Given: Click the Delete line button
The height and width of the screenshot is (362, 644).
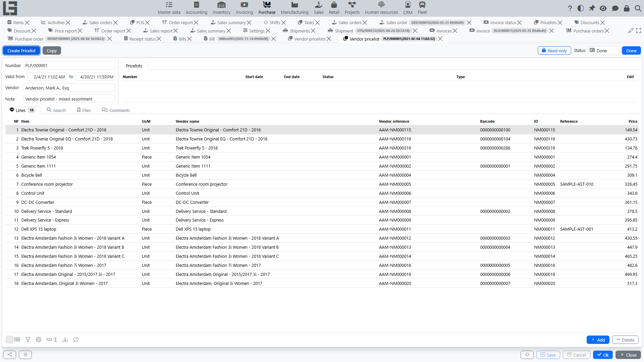Looking at the screenshot, I should point(625,340).
